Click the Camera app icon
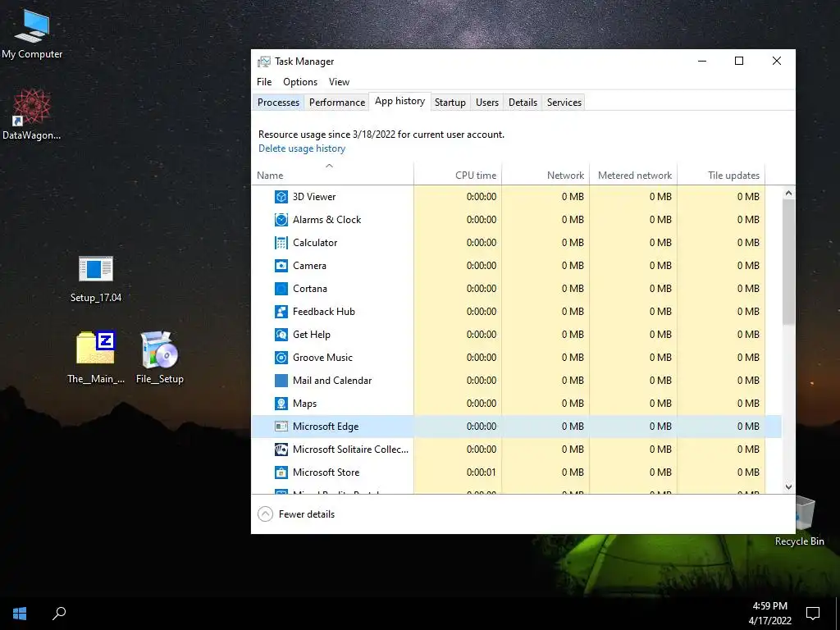Viewport: 840px width, 630px height. (x=281, y=266)
